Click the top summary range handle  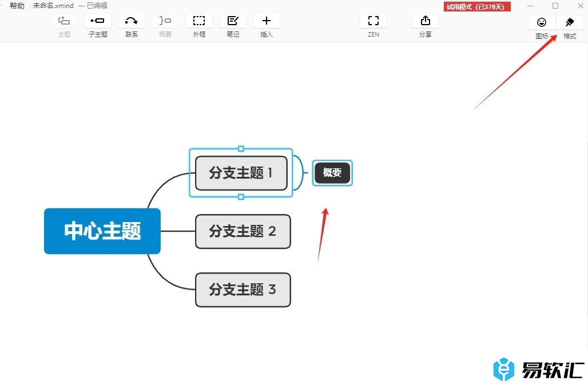tap(241, 149)
